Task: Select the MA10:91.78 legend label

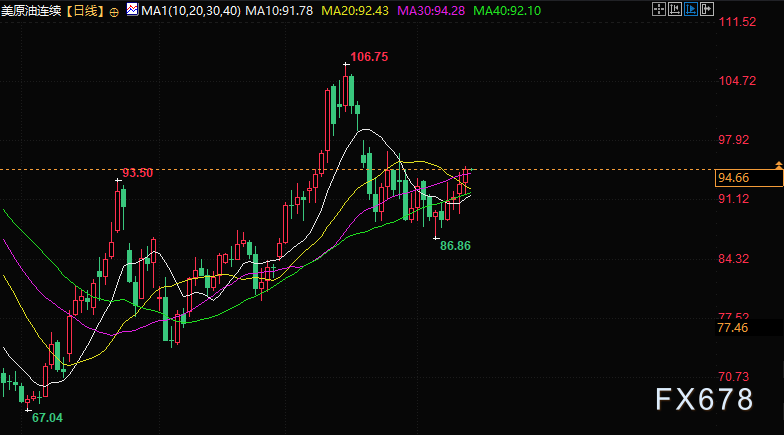Action: (278, 10)
